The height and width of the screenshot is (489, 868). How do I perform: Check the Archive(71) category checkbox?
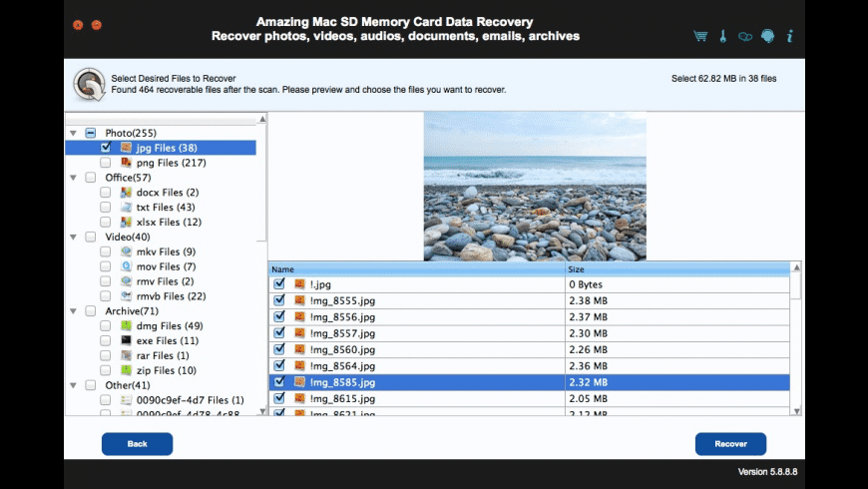[90, 310]
